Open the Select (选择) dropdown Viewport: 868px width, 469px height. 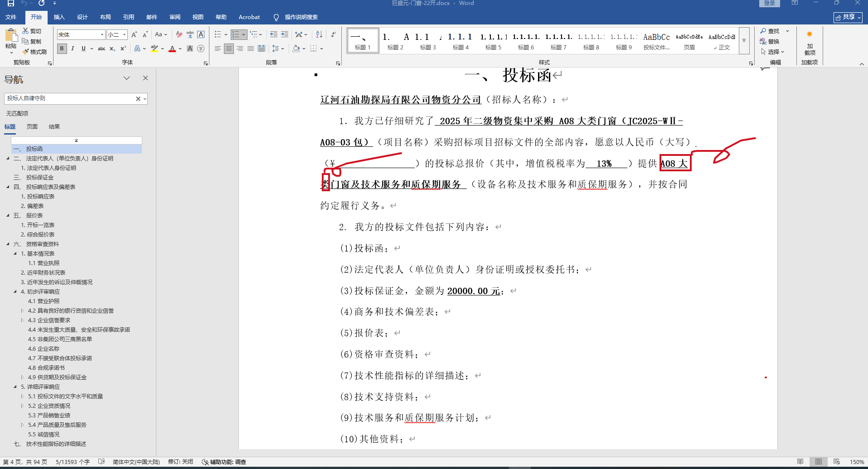point(772,52)
